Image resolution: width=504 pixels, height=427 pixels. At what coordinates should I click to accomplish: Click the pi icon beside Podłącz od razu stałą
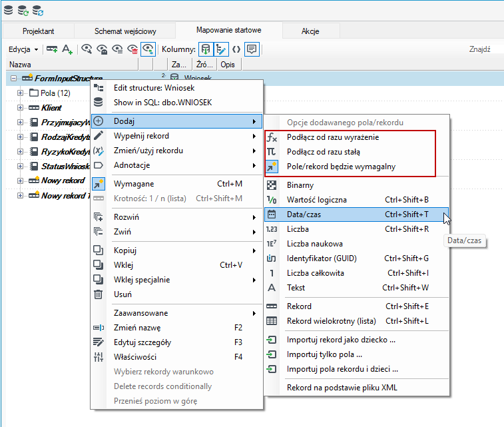[272, 152]
